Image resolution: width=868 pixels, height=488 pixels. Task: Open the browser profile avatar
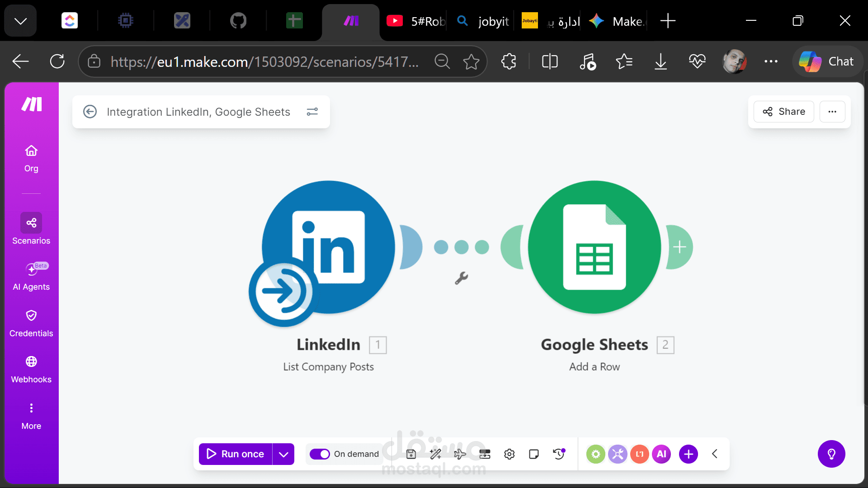click(735, 61)
